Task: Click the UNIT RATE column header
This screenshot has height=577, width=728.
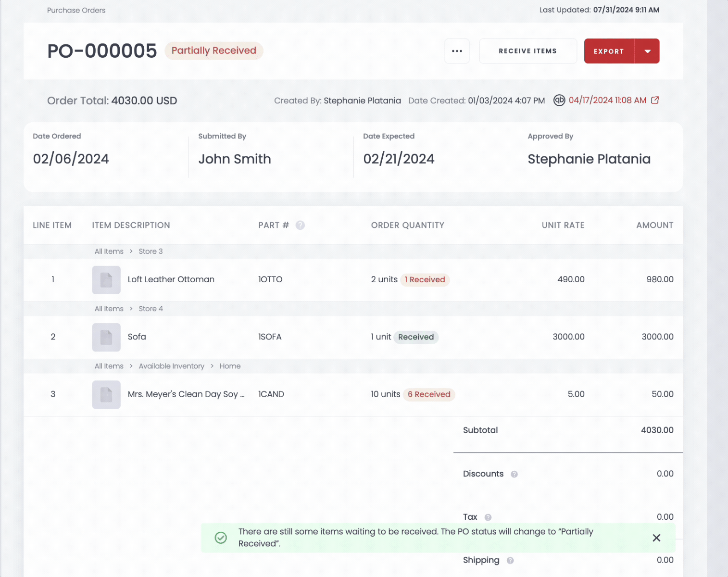Action: click(x=563, y=225)
